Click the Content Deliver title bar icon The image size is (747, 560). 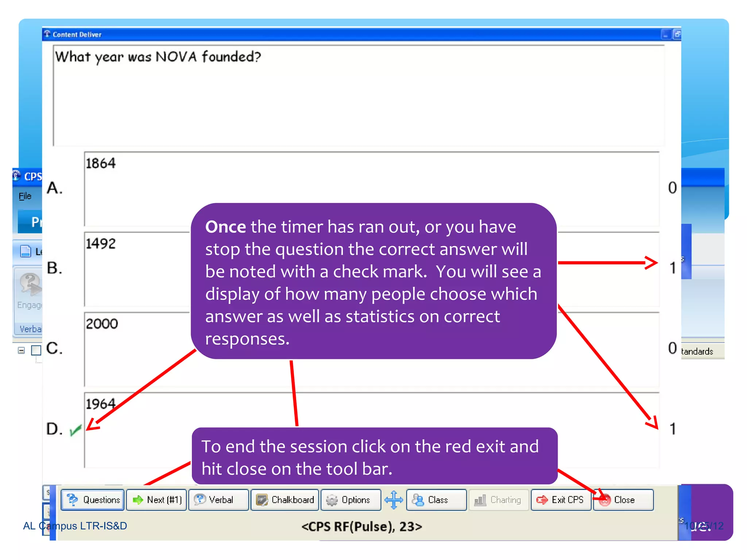[x=47, y=34]
